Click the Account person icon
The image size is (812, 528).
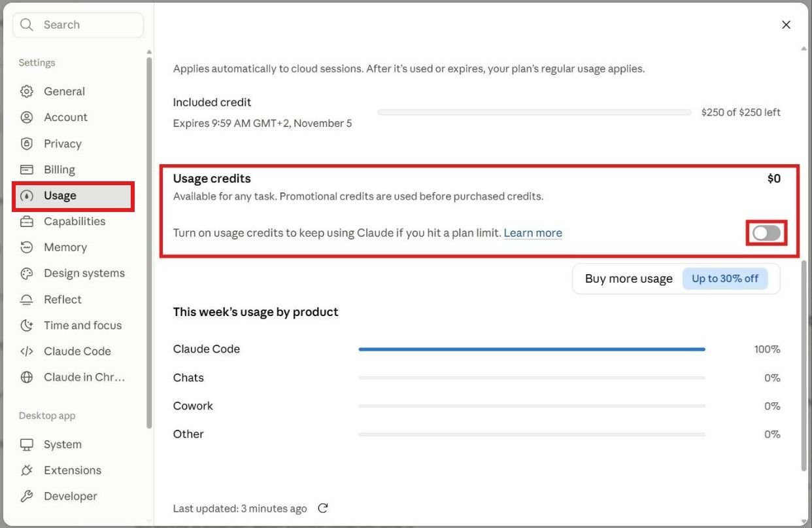(x=27, y=118)
